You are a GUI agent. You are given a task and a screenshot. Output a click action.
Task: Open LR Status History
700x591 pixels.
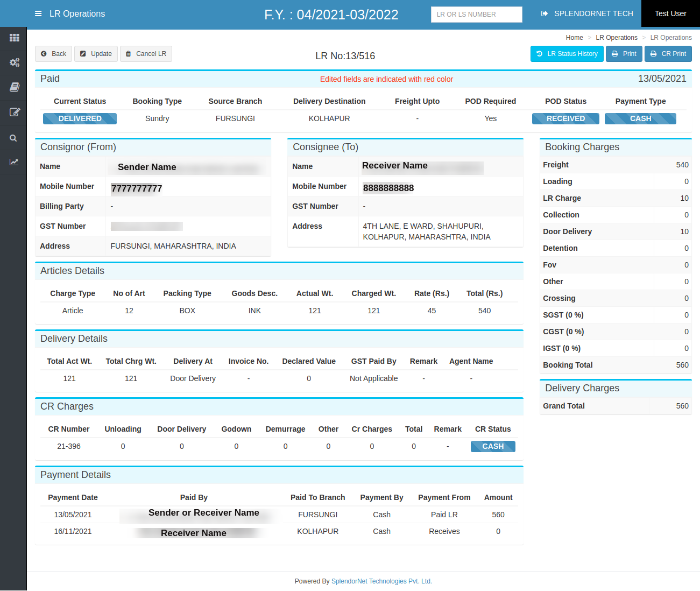click(567, 54)
